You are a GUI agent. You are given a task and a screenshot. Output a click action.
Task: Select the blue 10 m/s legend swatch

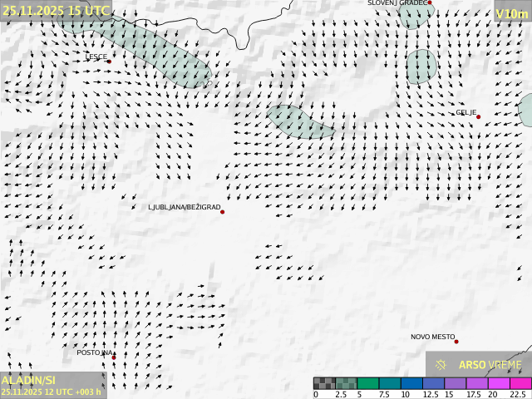click(x=411, y=383)
